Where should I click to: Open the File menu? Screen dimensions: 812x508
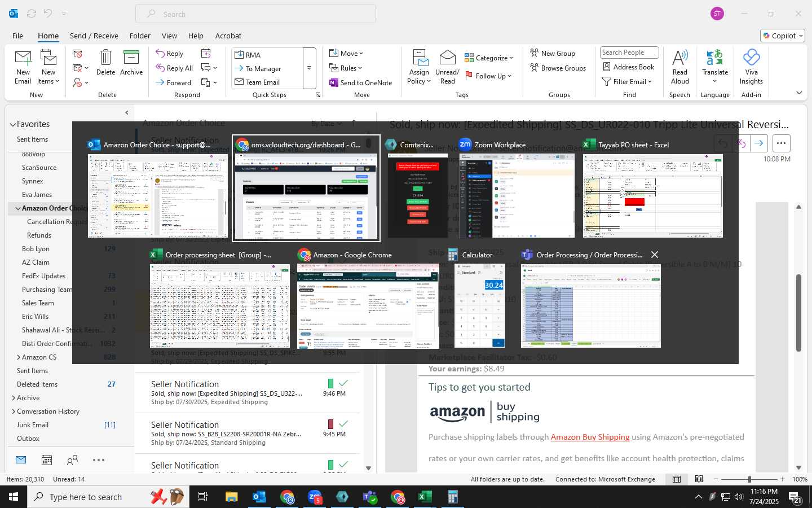click(x=17, y=36)
